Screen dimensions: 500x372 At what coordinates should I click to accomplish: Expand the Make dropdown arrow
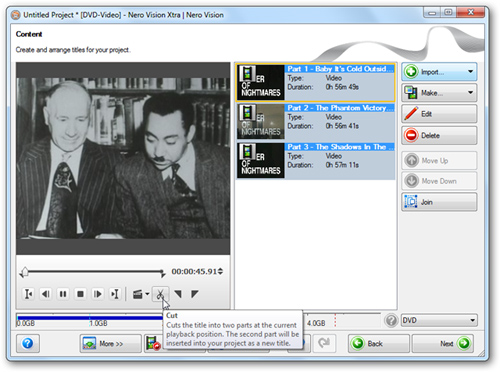click(x=470, y=92)
